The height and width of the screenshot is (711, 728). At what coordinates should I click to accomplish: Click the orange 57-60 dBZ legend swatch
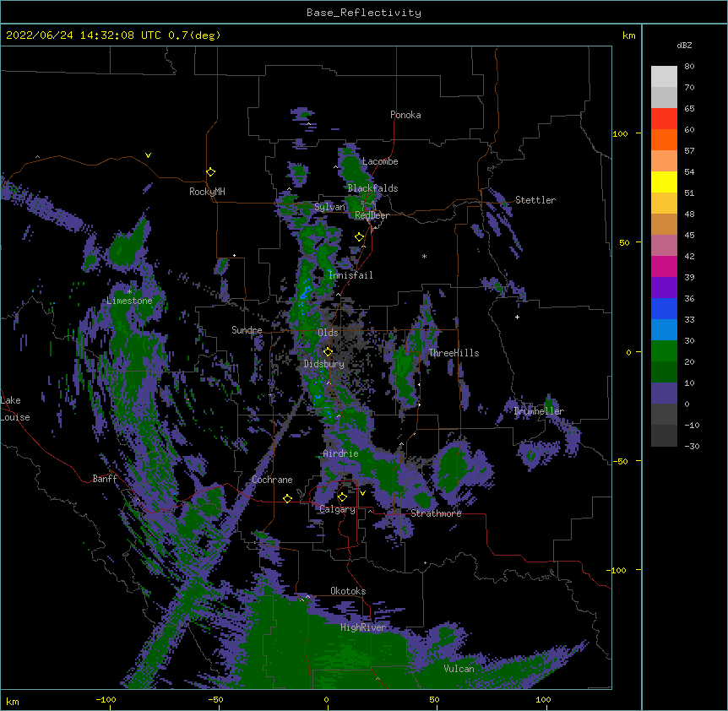[664, 139]
